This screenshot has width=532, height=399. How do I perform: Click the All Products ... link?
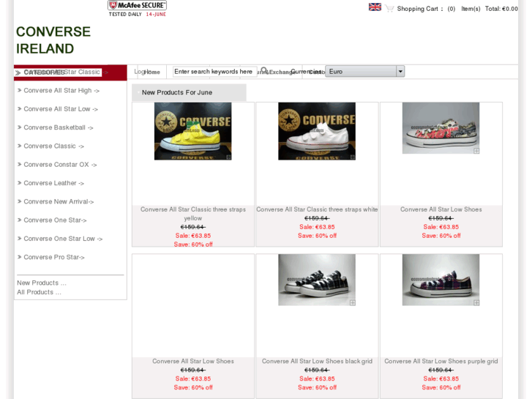point(39,292)
